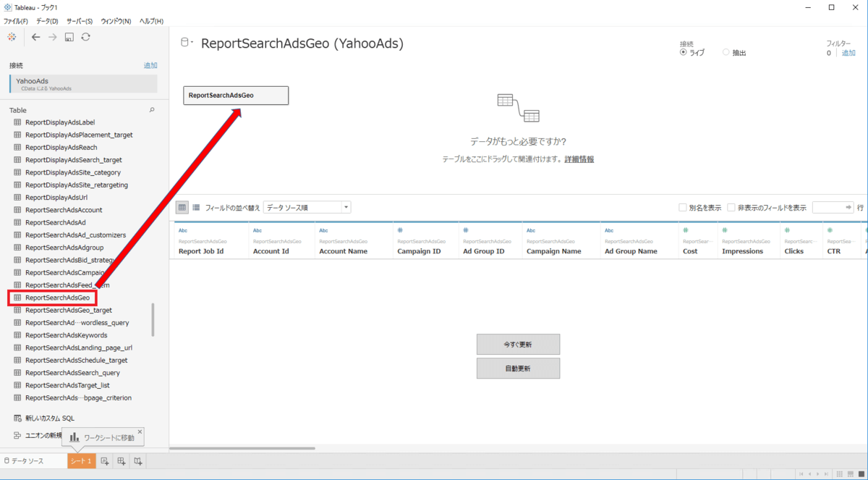Click the 今すぐ更新 button
The height and width of the screenshot is (480, 868).
[x=518, y=345]
